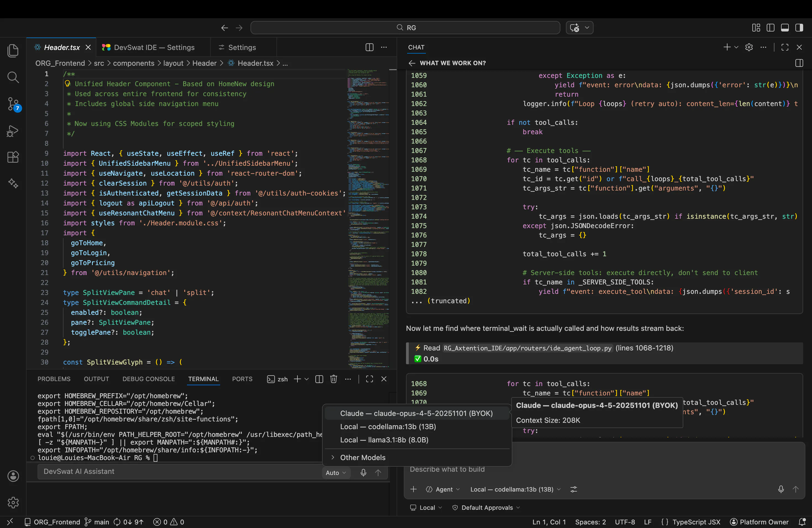Viewport: 812px width, 528px height.
Task: Switch to the Settings editor tab
Action: click(244, 47)
